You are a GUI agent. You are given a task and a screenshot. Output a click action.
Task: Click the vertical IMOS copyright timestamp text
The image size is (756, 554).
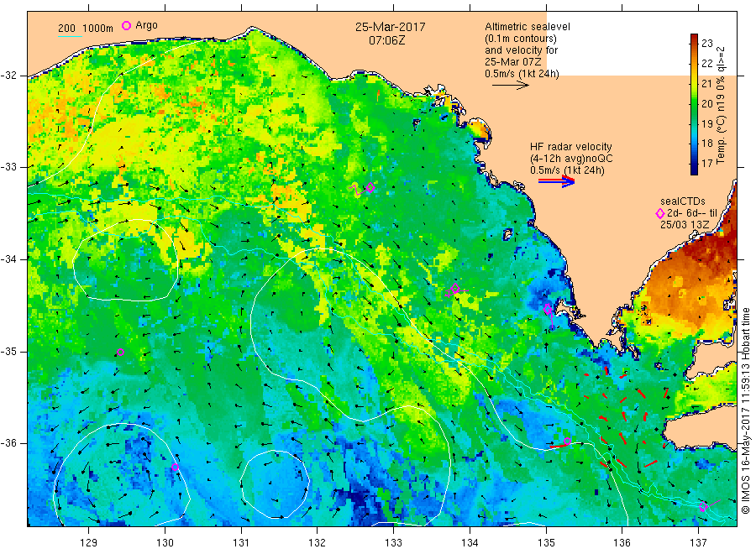tap(746, 410)
